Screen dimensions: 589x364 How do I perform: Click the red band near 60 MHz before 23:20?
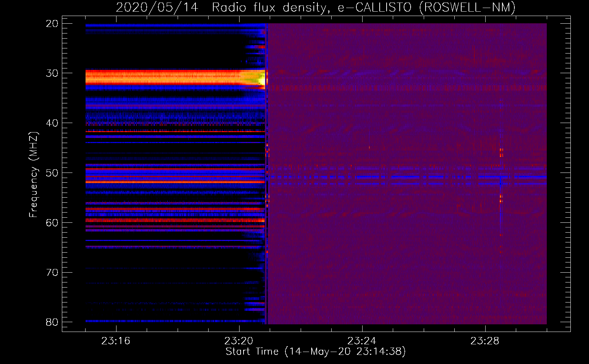175,220
